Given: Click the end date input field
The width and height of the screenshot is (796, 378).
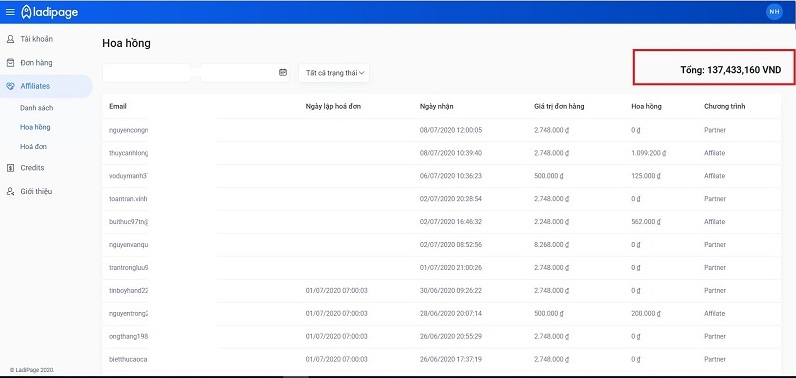Looking at the screenshot, I should 245,73.
